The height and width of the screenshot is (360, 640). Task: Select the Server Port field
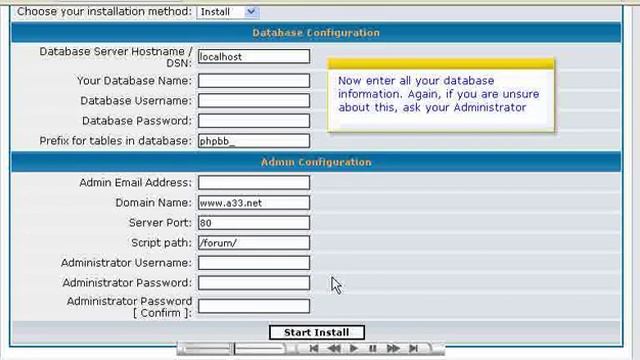(254, 222)
